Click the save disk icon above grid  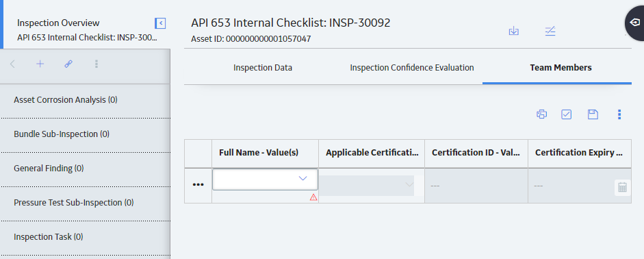click(x=593, y=114)
